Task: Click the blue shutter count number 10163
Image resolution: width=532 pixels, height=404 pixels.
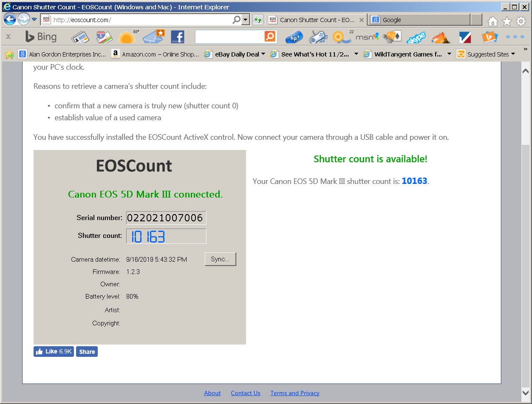Action: point(414,181)
